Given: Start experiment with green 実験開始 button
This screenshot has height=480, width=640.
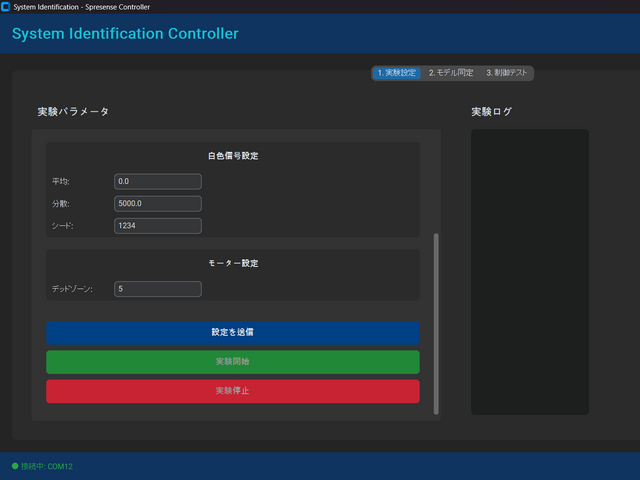Looking at the screenshot, I should click(x=232, y=361).
